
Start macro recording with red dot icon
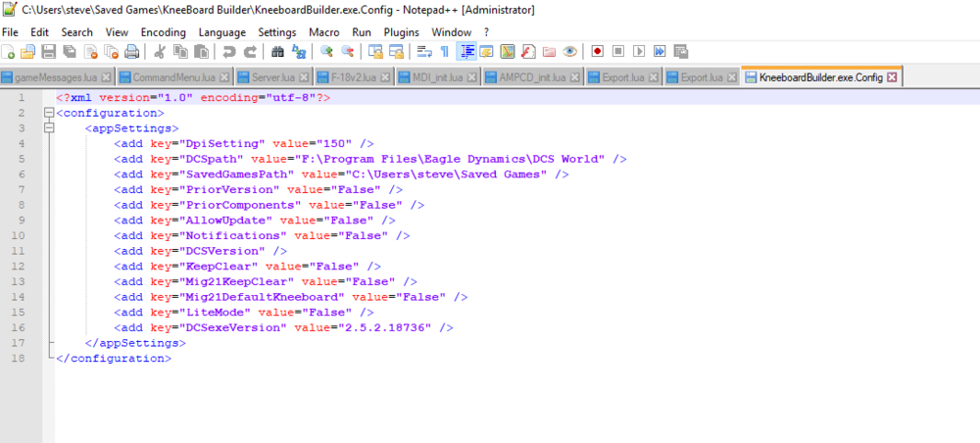pos(597,52)
